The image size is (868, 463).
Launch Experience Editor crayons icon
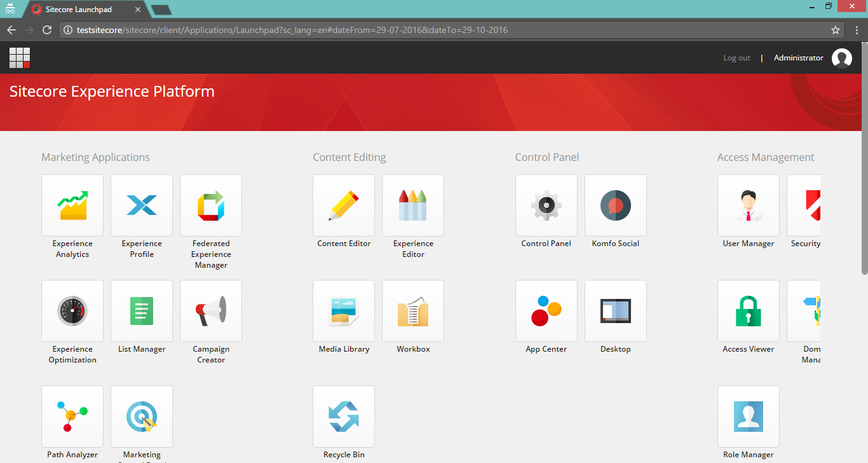point(413,205)
